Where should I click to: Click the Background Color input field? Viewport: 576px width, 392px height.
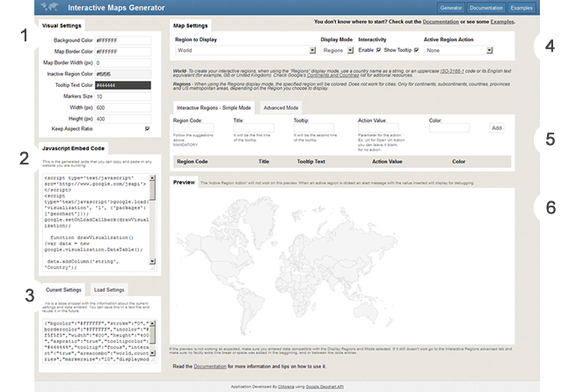pos(122,40)
